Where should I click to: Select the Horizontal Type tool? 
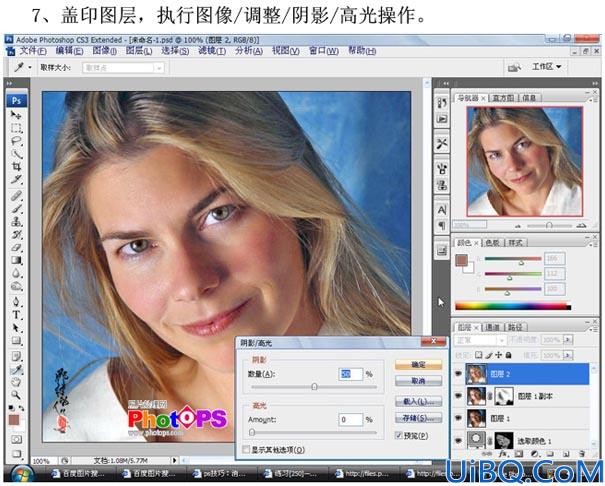[16, 315]
